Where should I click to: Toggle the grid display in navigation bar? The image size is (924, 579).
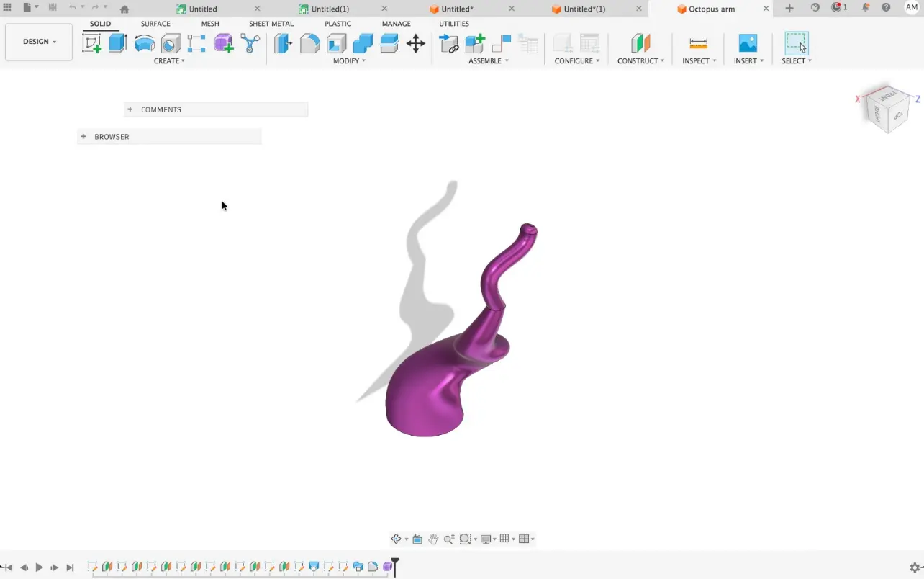point(504,538)
